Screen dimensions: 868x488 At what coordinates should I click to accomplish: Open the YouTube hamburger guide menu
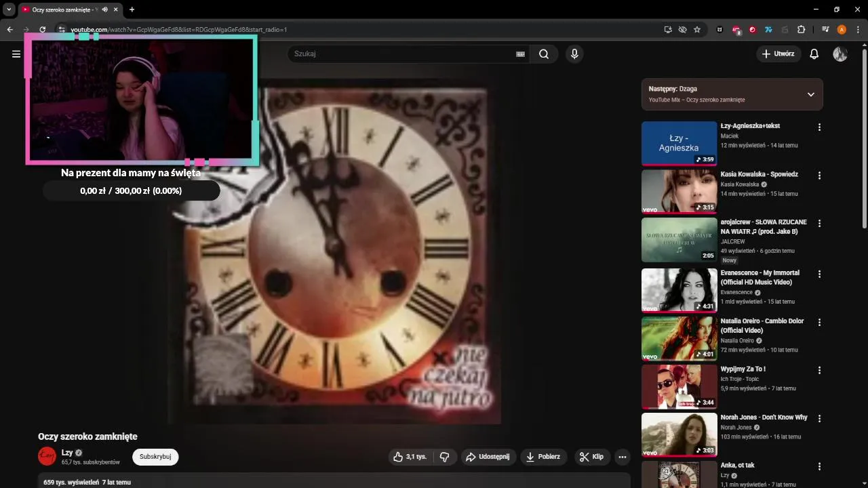(x=16, y=54)
